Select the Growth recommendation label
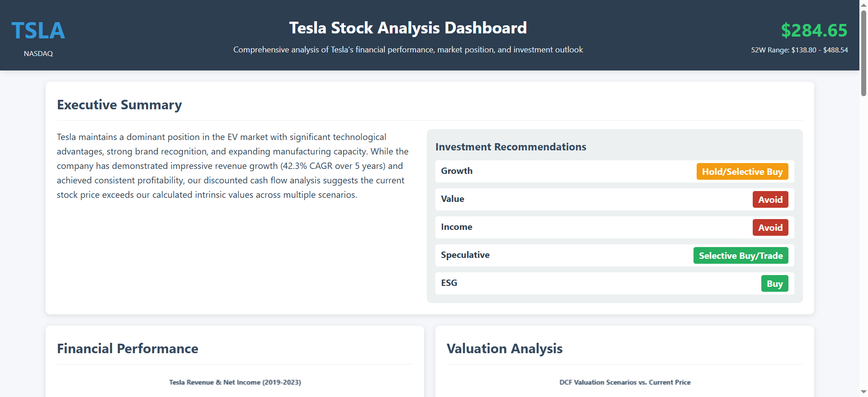 click(x=457, y=171)
